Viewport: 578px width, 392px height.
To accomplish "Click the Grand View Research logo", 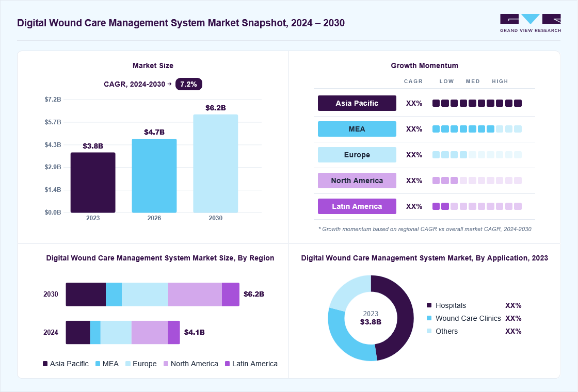I will [531, 23].
